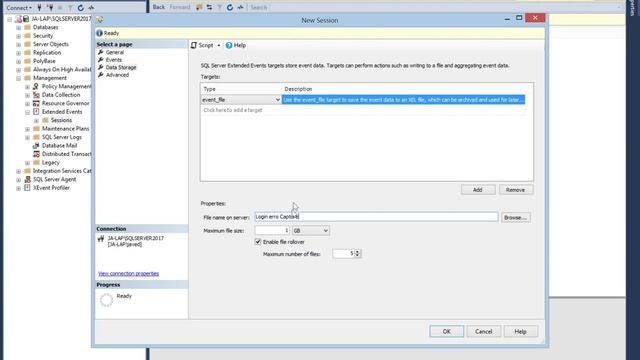Open View connection properties link
Viewport: 640px width, 360px height.
[129, 273]
